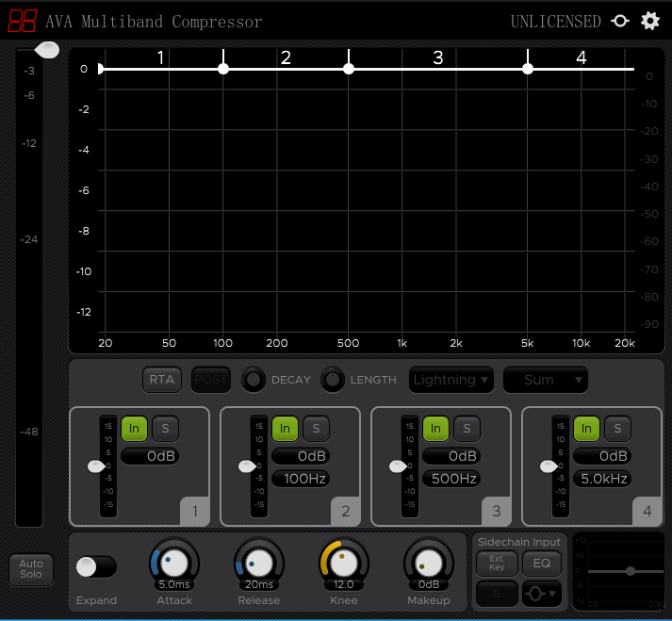672x621 pixels.
Task: Click the Knee knob
Action: click(344, 564)
